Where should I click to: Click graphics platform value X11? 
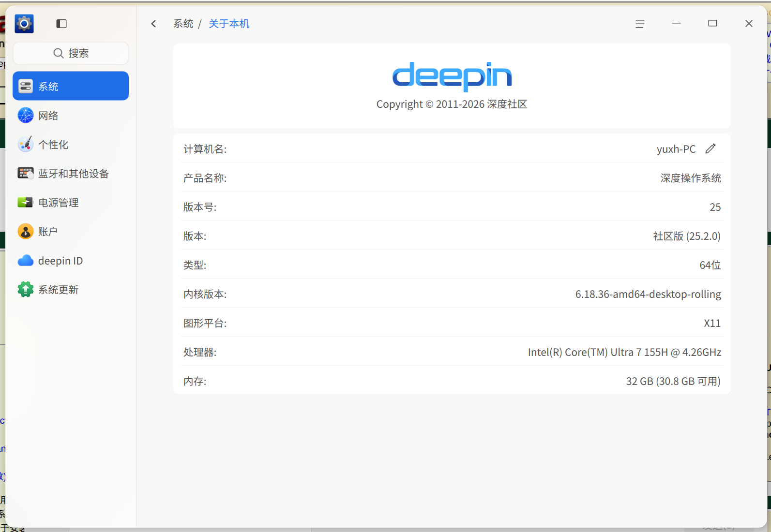coord(712,323)
